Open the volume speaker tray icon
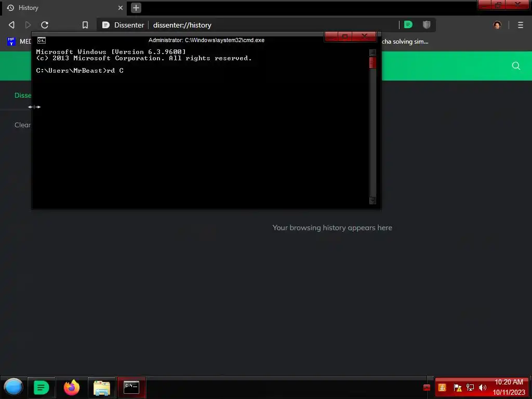The width and height of the screenshot is (532, 399). [x=483, y=388]
